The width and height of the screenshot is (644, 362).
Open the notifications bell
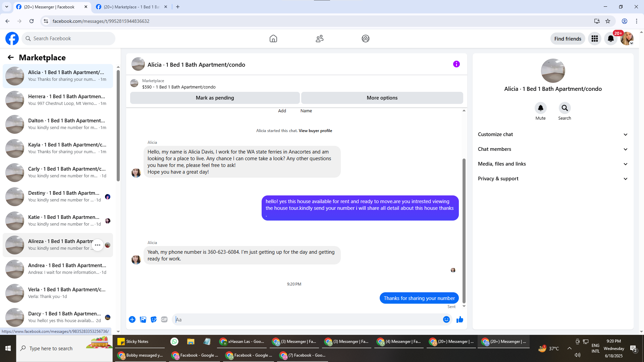[x=611, y=39]
